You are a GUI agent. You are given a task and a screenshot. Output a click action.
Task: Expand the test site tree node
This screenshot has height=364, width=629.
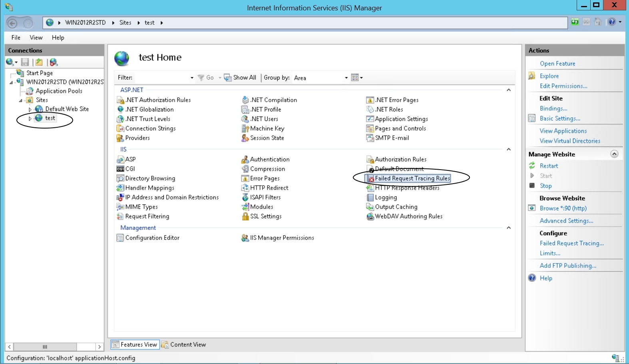(x=30, y=119)
